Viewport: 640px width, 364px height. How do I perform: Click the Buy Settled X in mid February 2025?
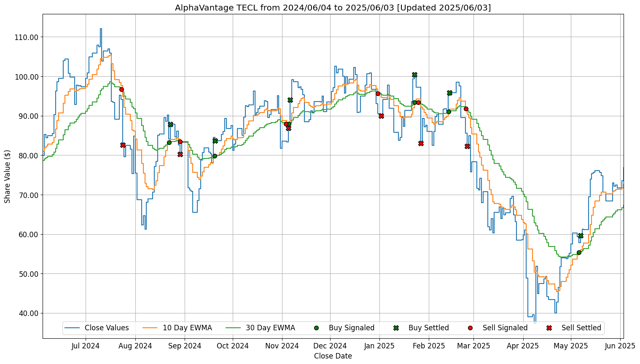(x=449, y=93)
